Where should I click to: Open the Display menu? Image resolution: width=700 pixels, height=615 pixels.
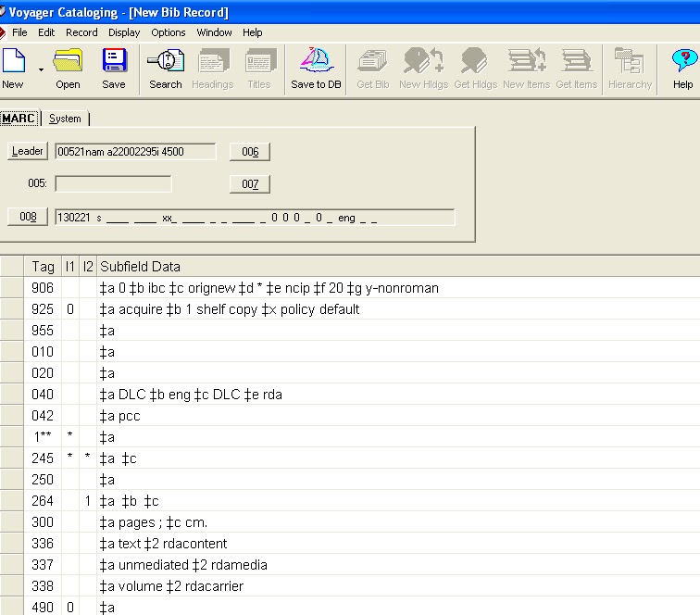[x=124, y=32]
